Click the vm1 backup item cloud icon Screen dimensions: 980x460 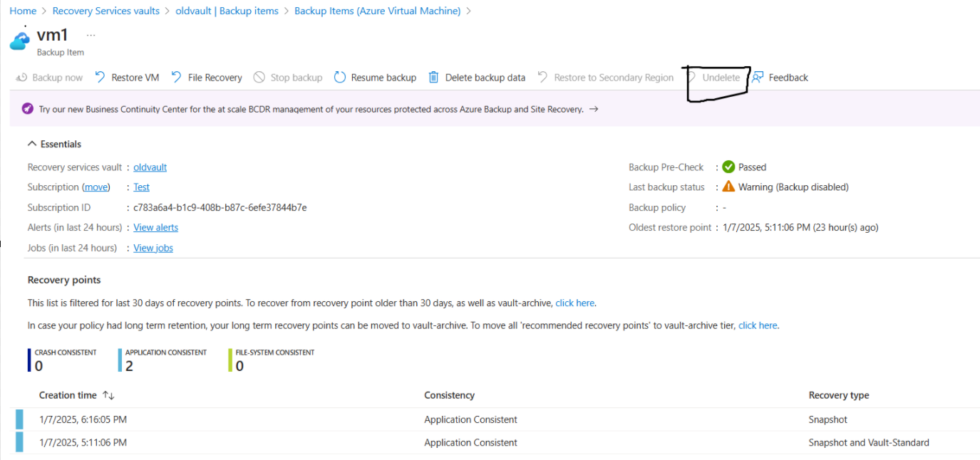click(20, 41)
